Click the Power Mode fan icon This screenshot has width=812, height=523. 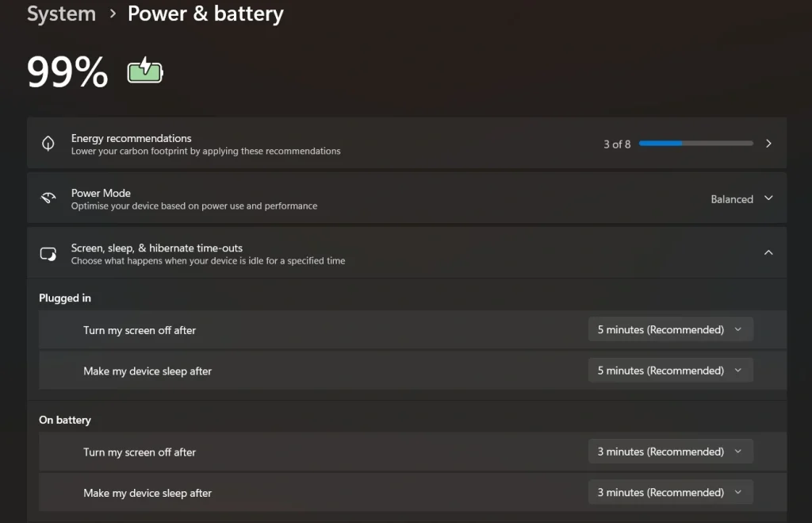point(48,198)
